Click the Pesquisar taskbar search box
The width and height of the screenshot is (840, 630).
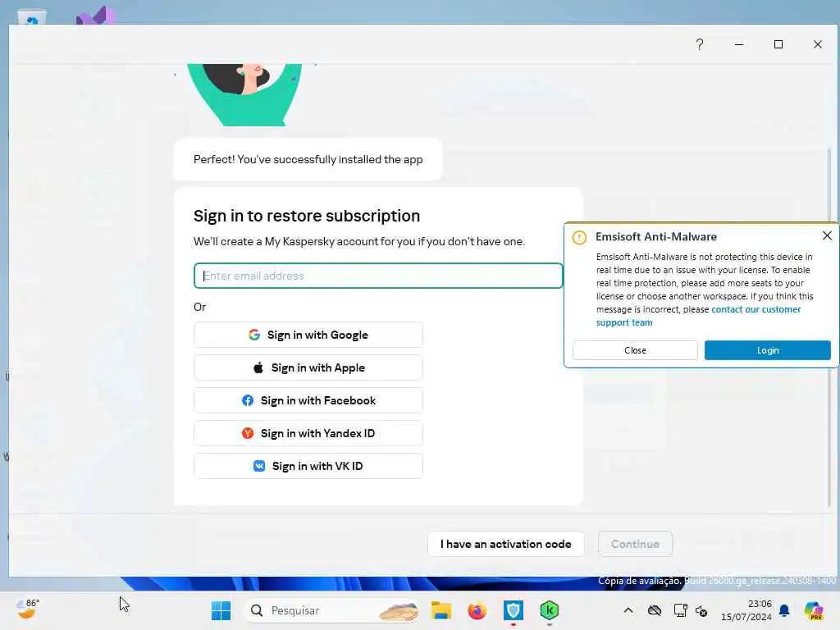331,610
